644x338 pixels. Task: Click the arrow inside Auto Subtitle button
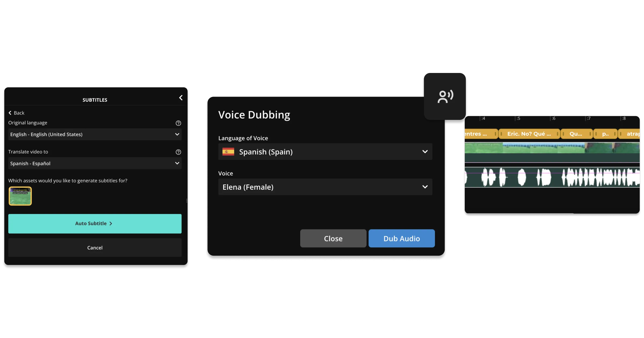[111, 223]
